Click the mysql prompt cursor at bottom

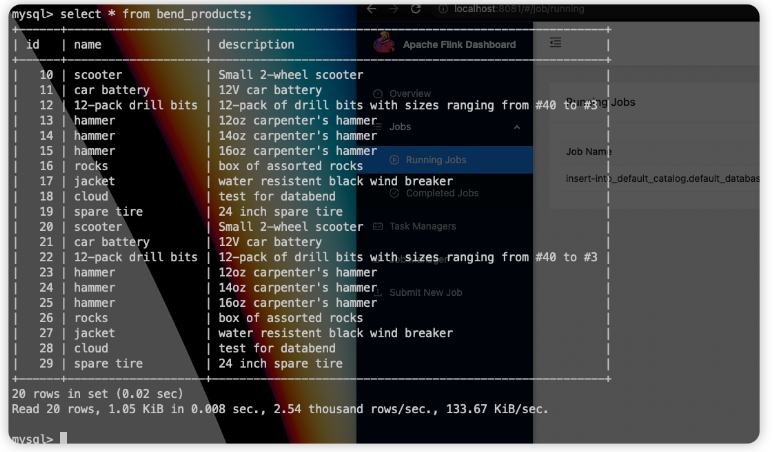pos(63,439)
